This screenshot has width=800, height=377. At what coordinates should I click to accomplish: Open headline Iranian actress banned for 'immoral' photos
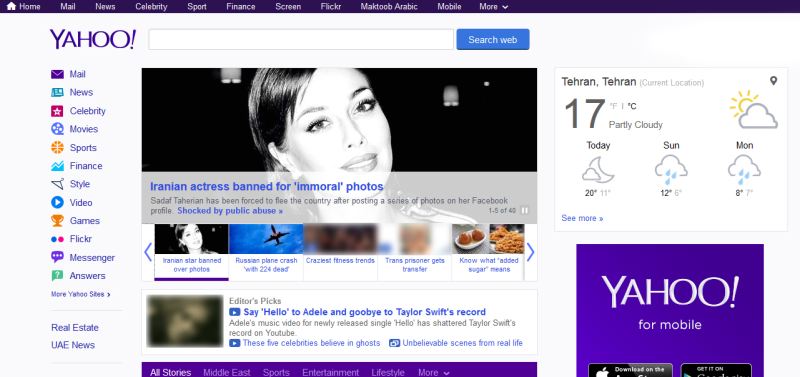click(x=267, y=186)
